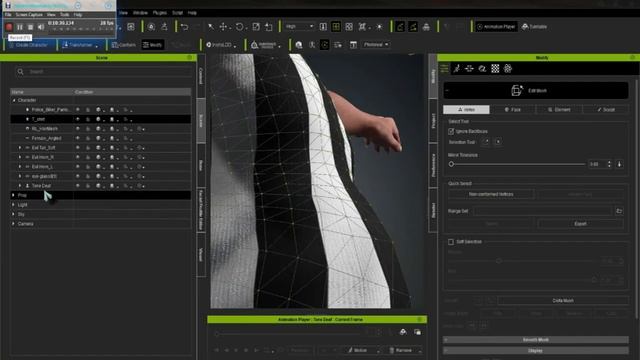Pause the screen recording
The width and height of the screenshot is (640, 360).
tap(20, 27)
